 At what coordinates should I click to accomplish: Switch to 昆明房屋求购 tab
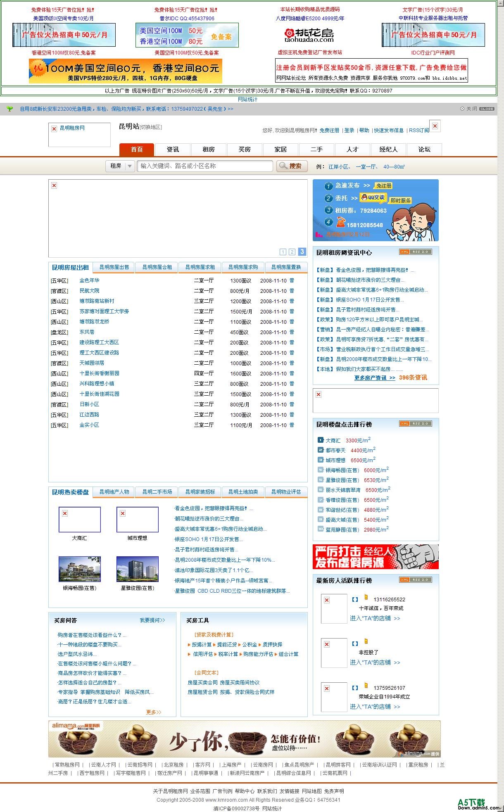[243, 267]
